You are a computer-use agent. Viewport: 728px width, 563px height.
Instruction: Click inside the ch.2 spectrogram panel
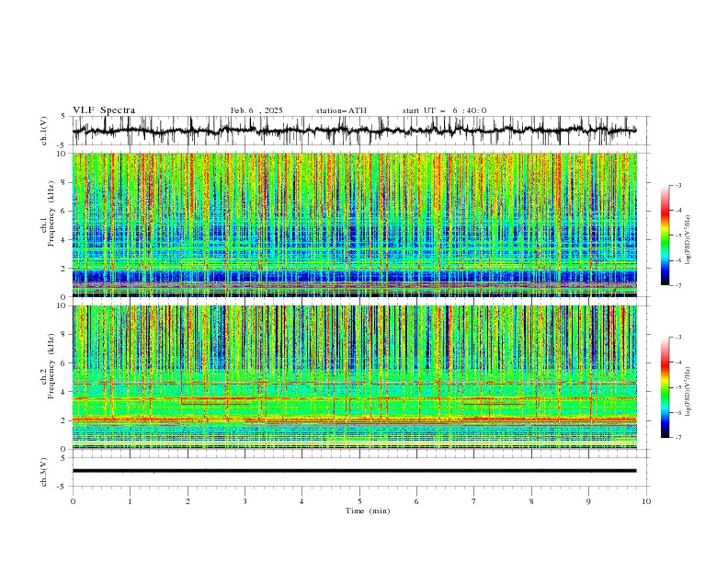354,377
